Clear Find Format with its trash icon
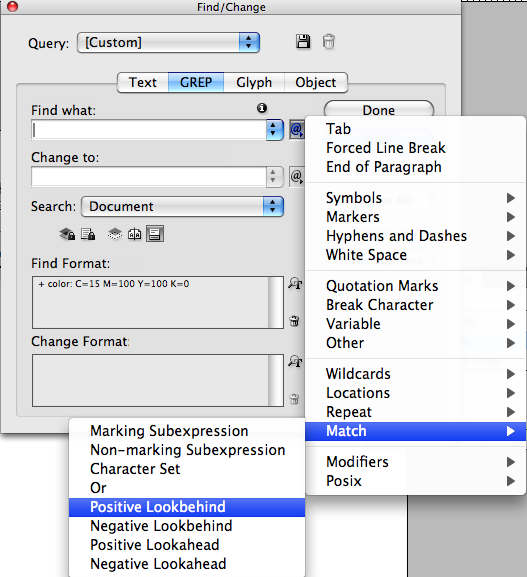Image resolution: width=527 pixels, height=577 pixels. (x=294, y=321)
